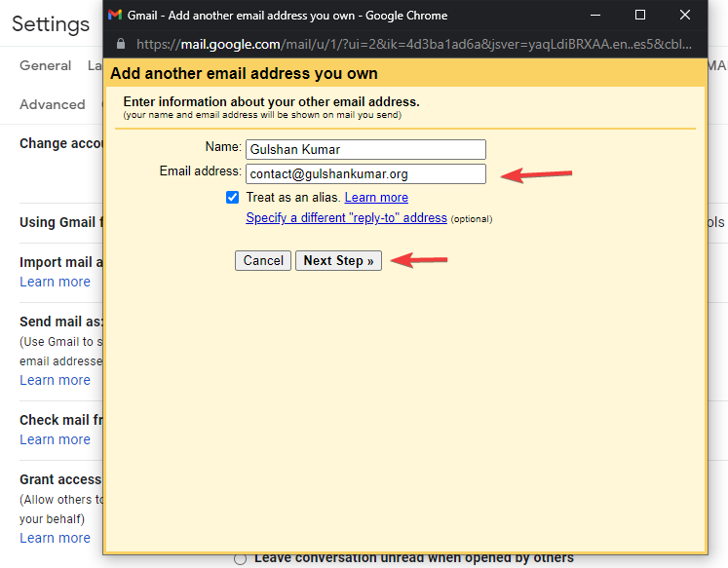Screen dimensions: 728x568
Task: Click the Cancel button
Action: point(263,260)
